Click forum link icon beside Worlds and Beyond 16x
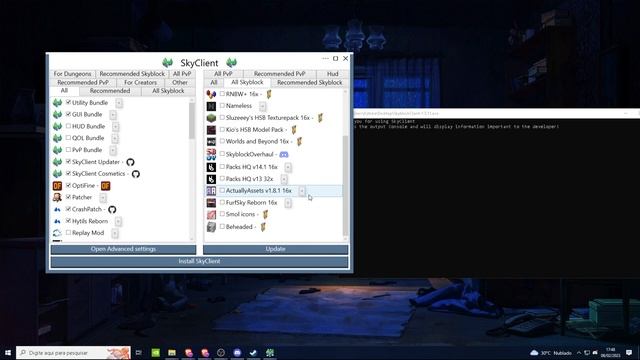The height and width of the screenshot is (360, 640). [299, 142]
